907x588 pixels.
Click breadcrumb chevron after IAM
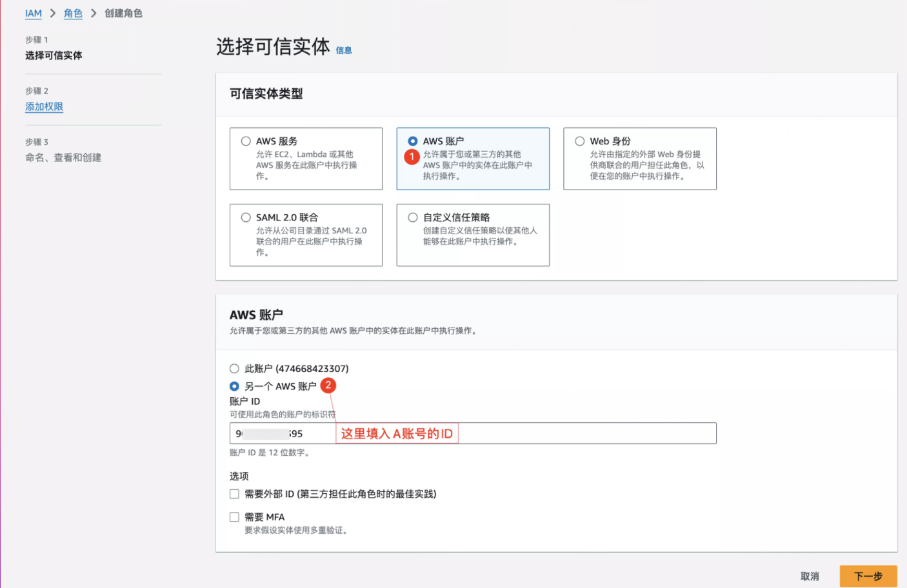coord(53,14)
